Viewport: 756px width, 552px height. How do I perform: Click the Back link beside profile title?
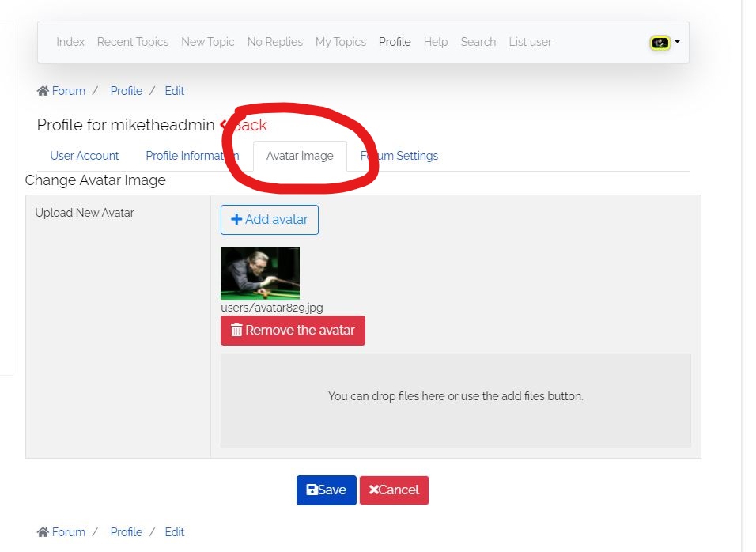tap(244, 125)
